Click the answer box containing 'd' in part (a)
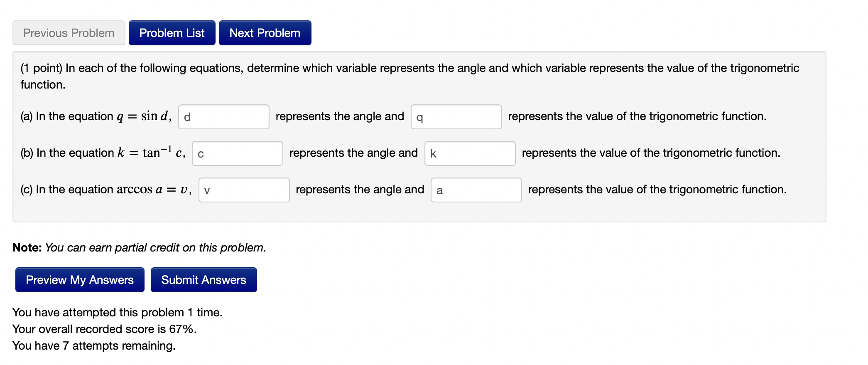 click(x=223, y=117)
